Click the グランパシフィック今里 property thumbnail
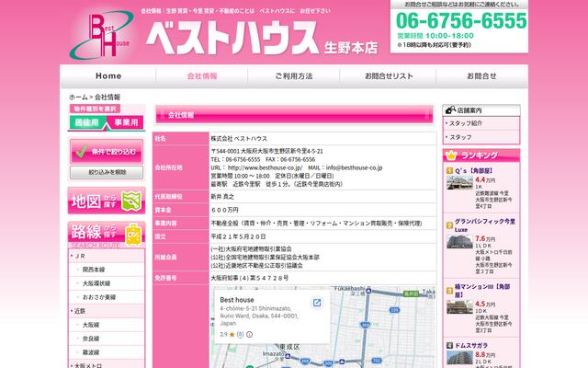Image resolution: width=588 pixels, height=368 pixels. pos(459,242)
